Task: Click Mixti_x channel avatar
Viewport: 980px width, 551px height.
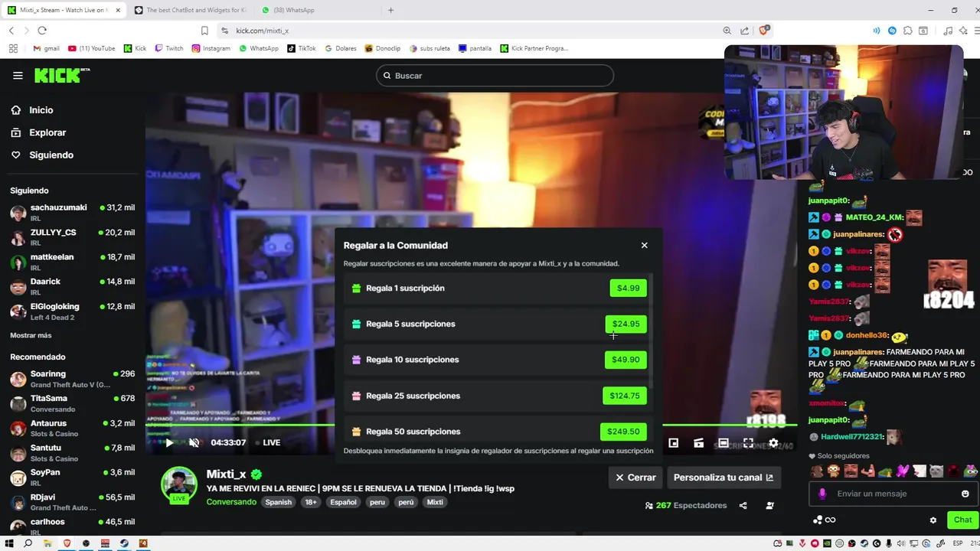Action: click(179, 484)
